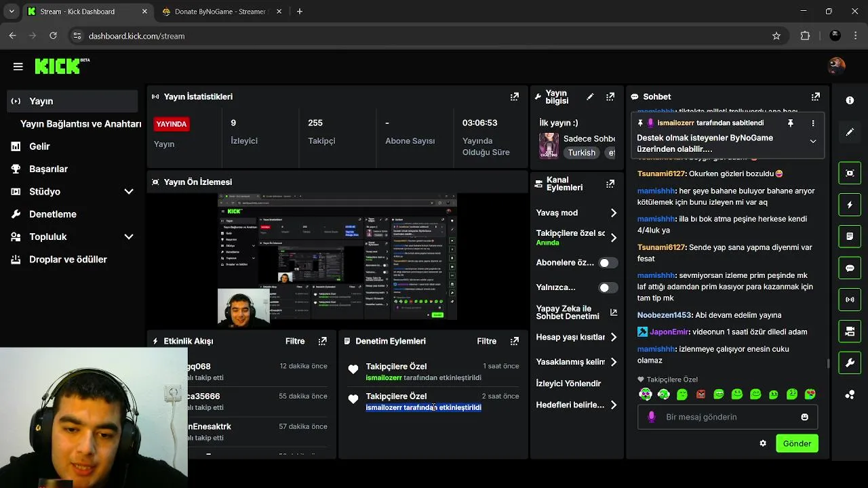Open Takipçilere özel sohbet options

tap(576, 237)
